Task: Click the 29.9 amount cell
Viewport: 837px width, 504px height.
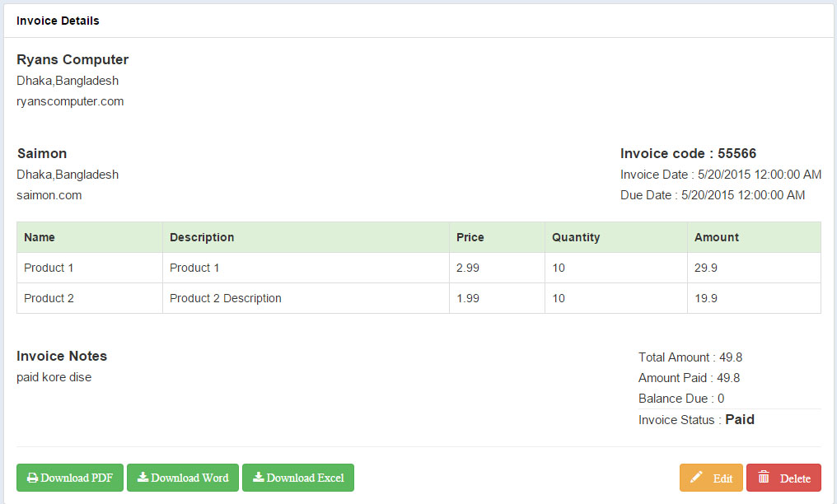Action: pyautogui.click(x=705, y=268)
